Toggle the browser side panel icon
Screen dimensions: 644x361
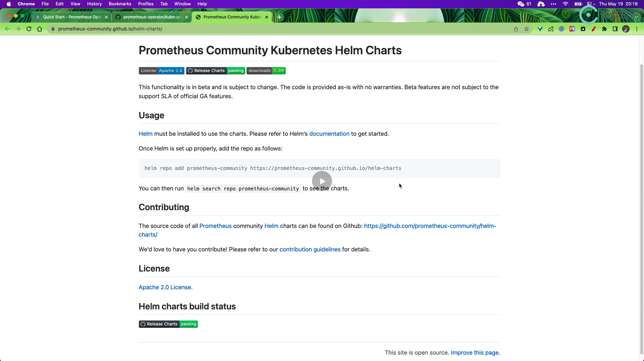coord(615,29)
